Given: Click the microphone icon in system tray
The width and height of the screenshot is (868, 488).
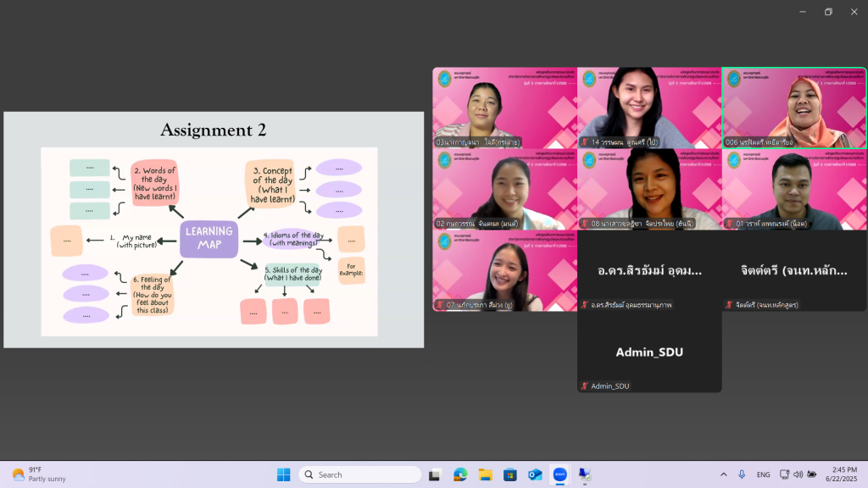Looking at the screenshot, I should point(742,474).
